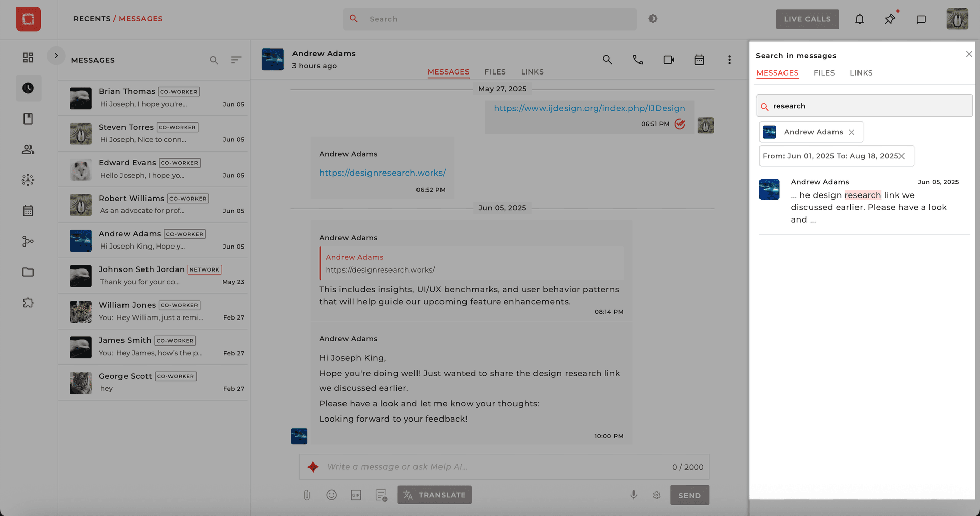Viewport: 980px width, 516px height.
Task: Expand the collapsed sidebar chevron
Action: point(56,55)
